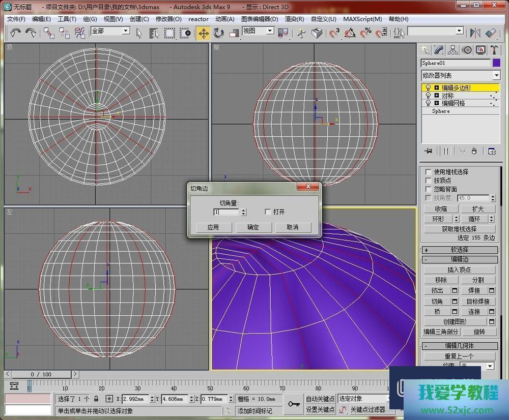The height and width of the screenshot is (420, 509).
Task: Click the Mirror tool icon
Action: [475, 33]
